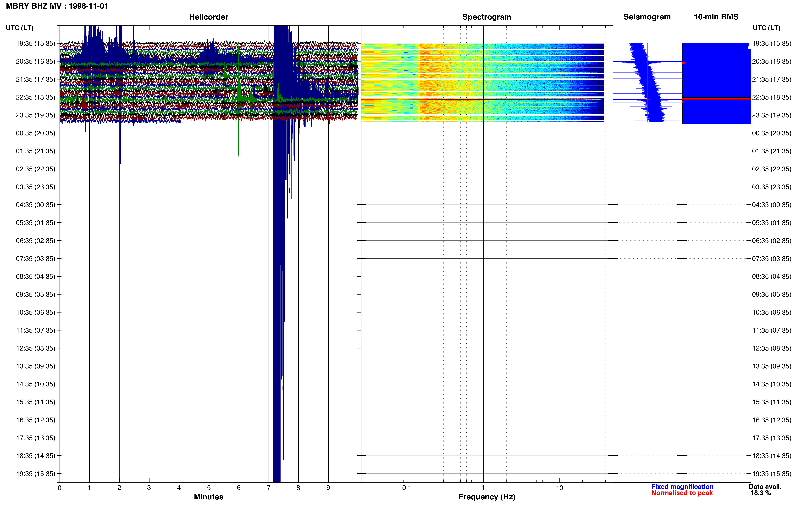Click the Frequency (Hz) axis label
Image resolution: width=812 pixels, height=508 pixels.
487,497
